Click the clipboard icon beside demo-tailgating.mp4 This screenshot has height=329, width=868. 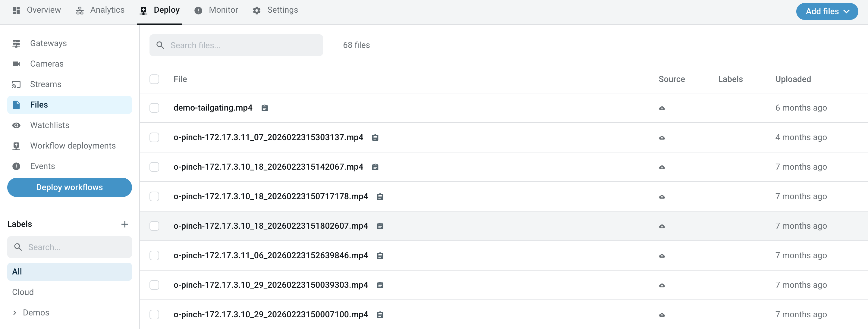click(265, 108)
